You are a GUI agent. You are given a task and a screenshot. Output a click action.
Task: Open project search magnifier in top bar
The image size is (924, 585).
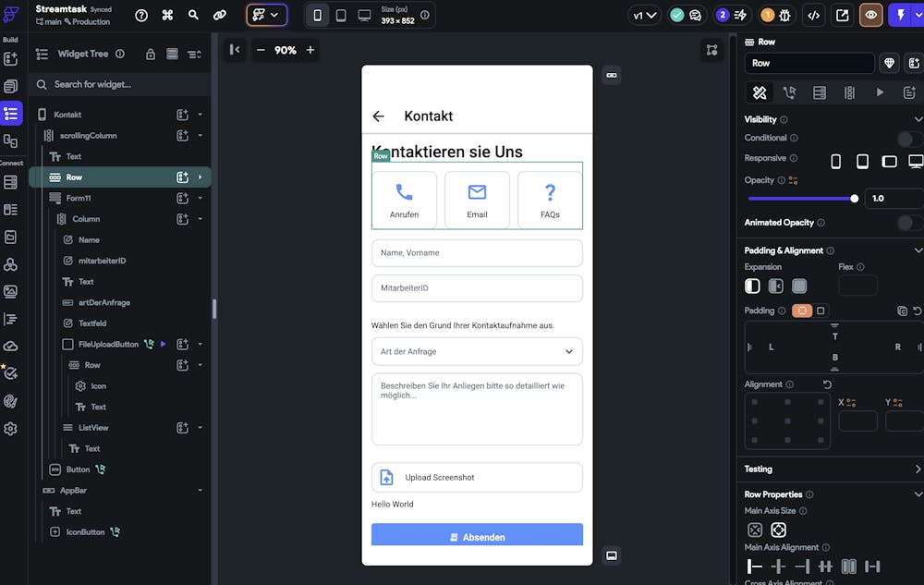point(193,16)
